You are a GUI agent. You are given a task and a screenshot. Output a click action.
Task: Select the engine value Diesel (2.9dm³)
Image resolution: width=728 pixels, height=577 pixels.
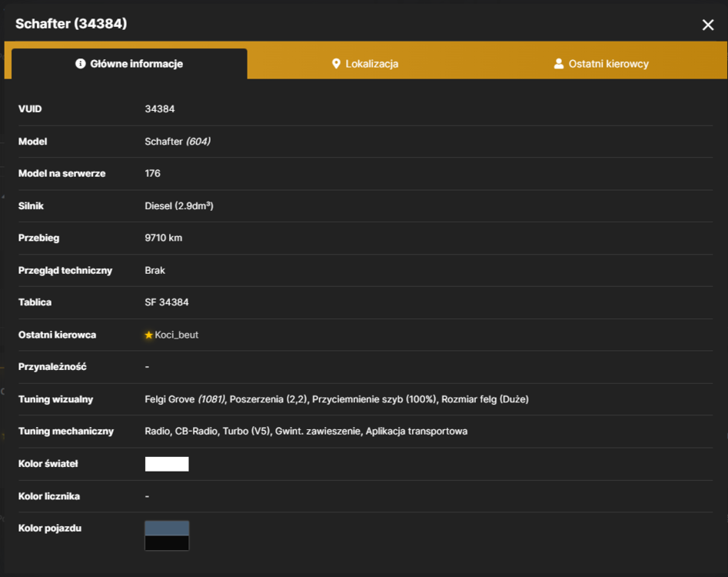(179, 206)
